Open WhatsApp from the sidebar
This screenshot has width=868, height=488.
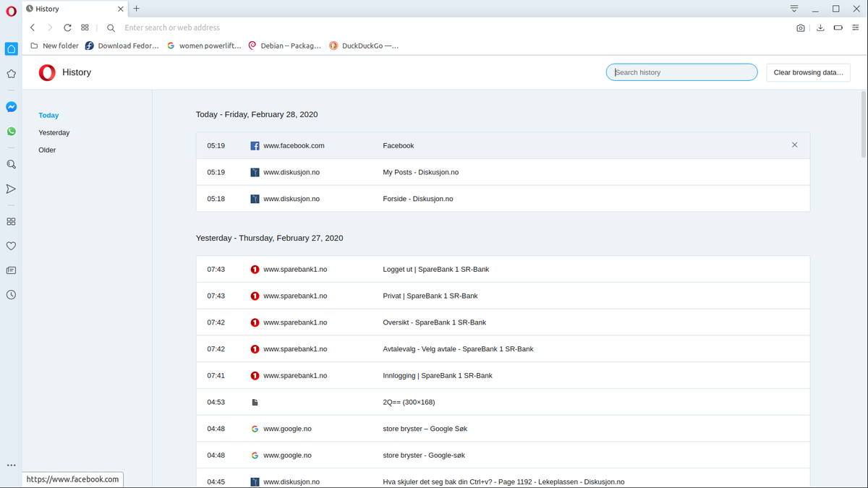tap(11, 132)
